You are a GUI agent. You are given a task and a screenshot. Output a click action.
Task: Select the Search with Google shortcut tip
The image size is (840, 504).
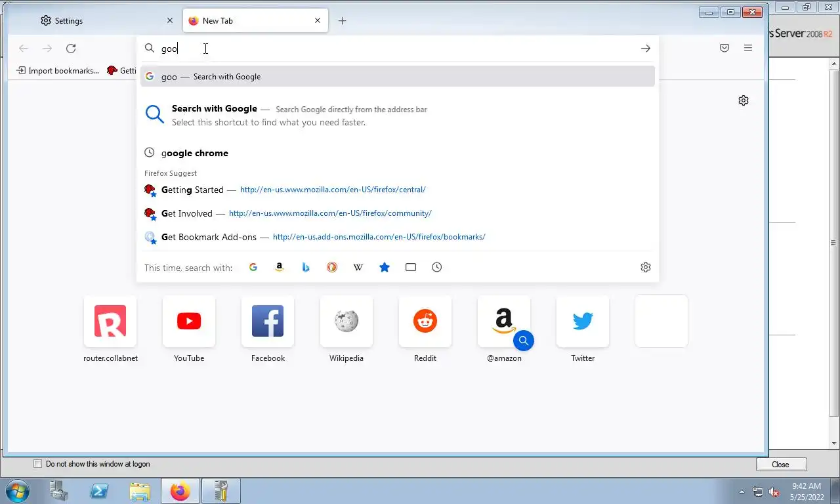398,115
